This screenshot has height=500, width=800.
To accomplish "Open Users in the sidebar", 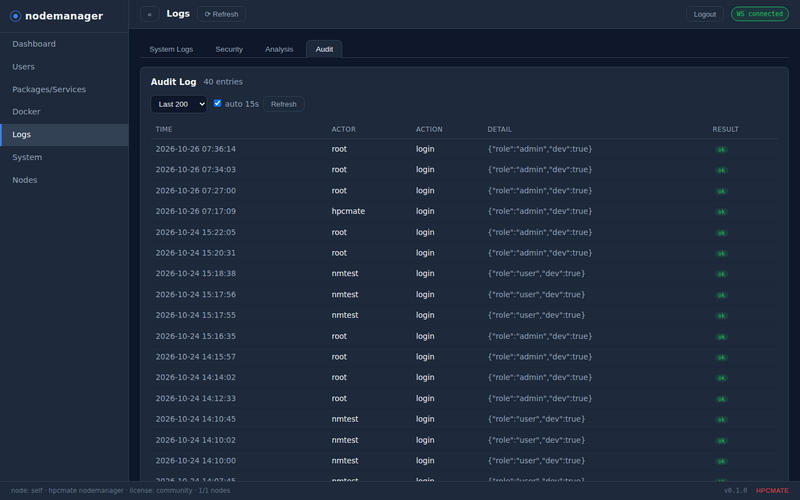I will pyautogui.click(x=64, y=67).
